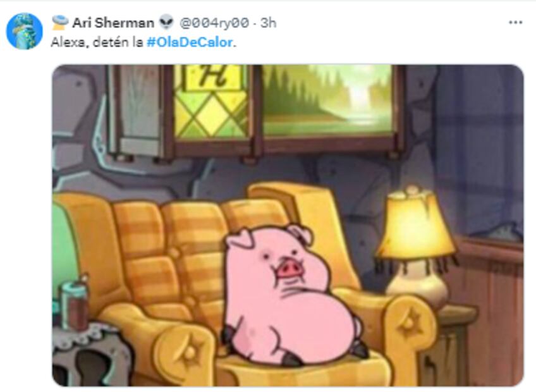Open the attached cartoon image
Viewport: 536px width, 392px height.
coord(288,225)
